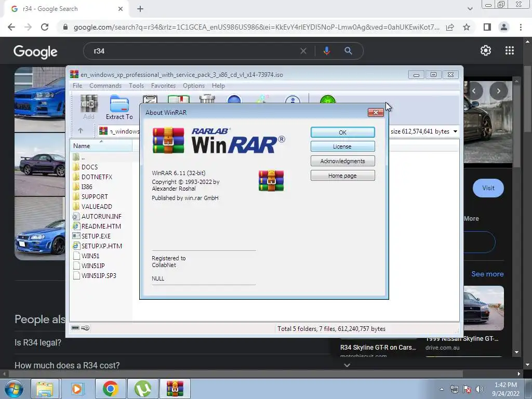Reload the Google Search page
Screen dimensions: 532x399
point(45,27)
